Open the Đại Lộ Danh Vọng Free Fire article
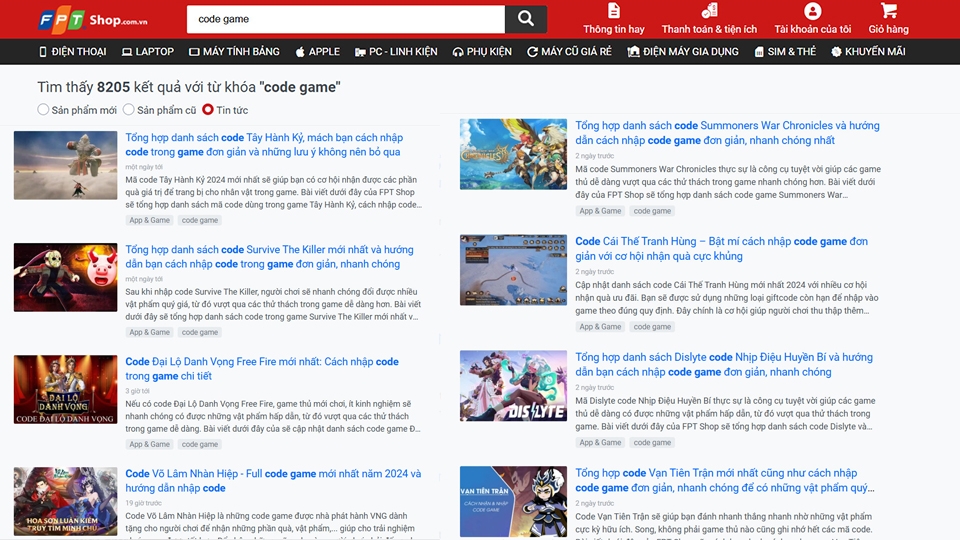Screen dimensions: 960x540 point(262,369)
